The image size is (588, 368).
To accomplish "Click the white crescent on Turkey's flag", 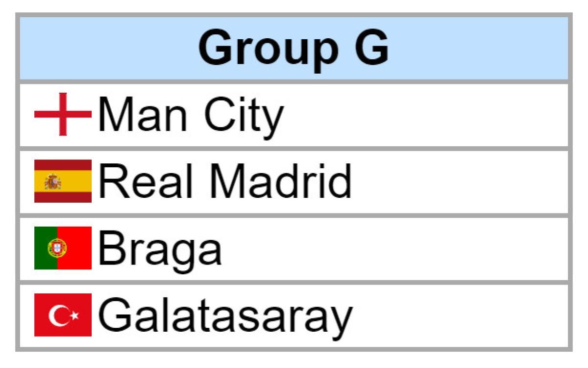I will (57, 315).
